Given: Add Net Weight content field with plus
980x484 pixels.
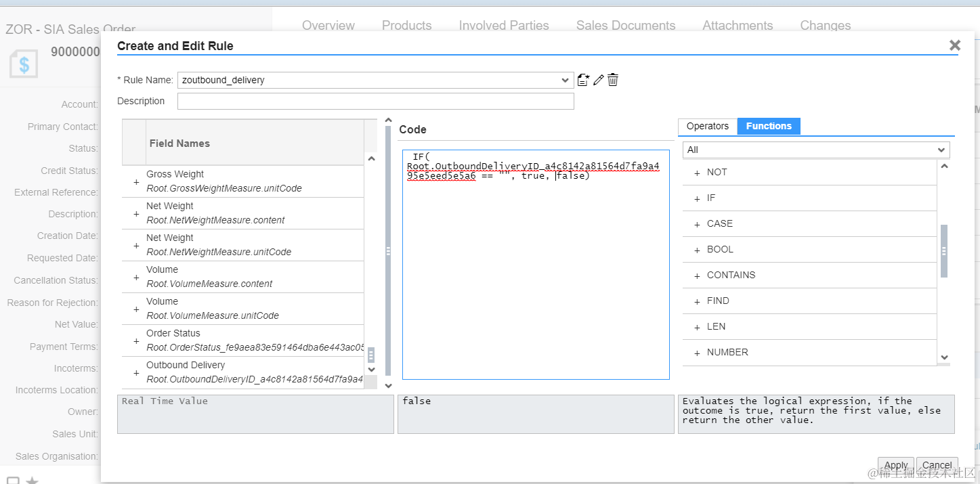Looking at the screenshot, I should pyautogui.click(x=136, y=214).
